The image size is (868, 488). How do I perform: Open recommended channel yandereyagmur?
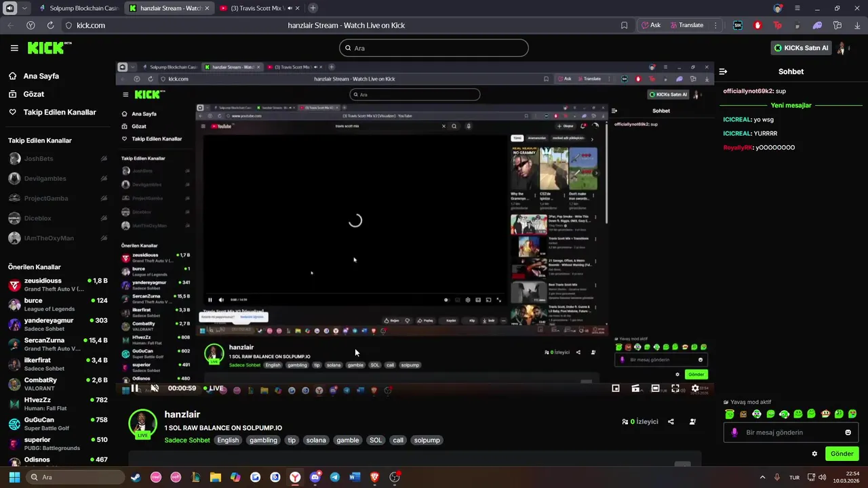pyautogui.click(x=58, y=324)
